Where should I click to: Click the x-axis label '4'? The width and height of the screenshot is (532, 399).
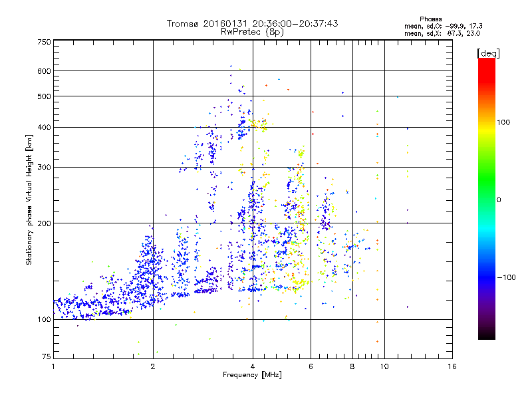tap(253, 366)
